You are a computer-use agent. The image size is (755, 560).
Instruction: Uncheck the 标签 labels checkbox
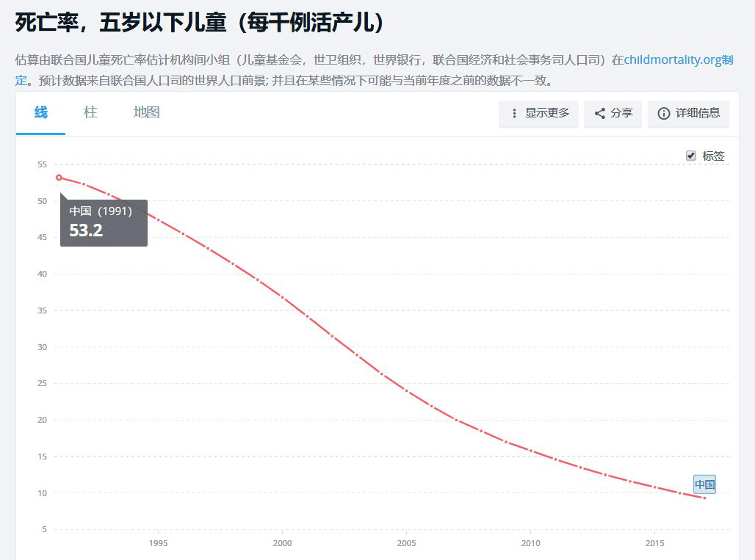point(691,156)
